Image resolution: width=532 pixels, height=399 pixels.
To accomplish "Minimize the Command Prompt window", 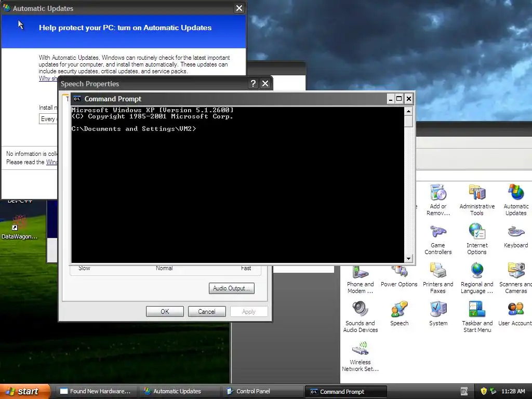I will click(391, 99).
